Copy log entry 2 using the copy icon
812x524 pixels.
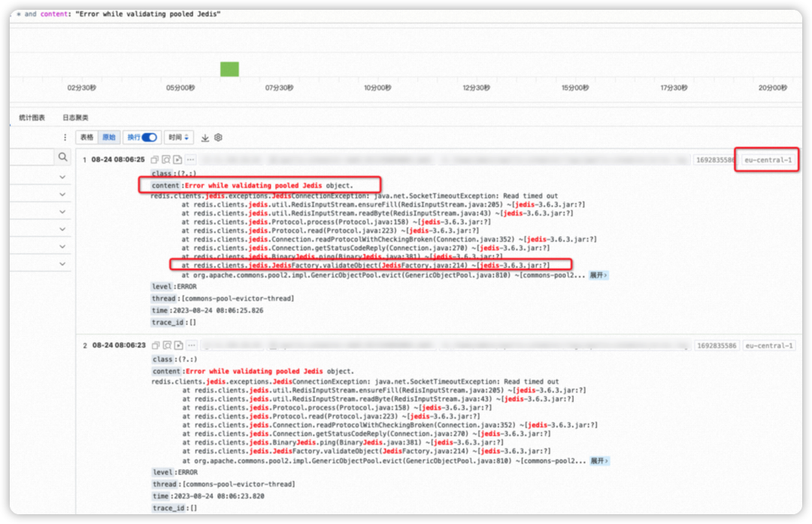tap(155, 346)
